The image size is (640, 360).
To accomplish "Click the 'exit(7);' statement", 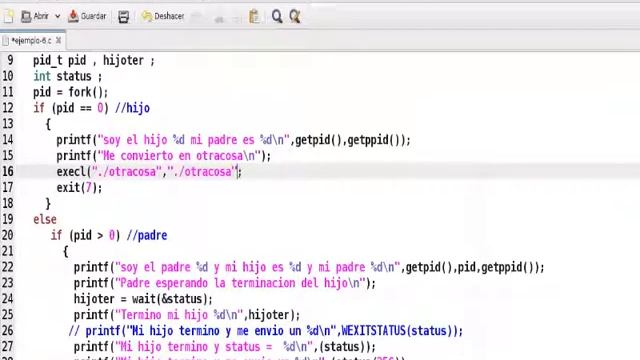I will point(79,188).
